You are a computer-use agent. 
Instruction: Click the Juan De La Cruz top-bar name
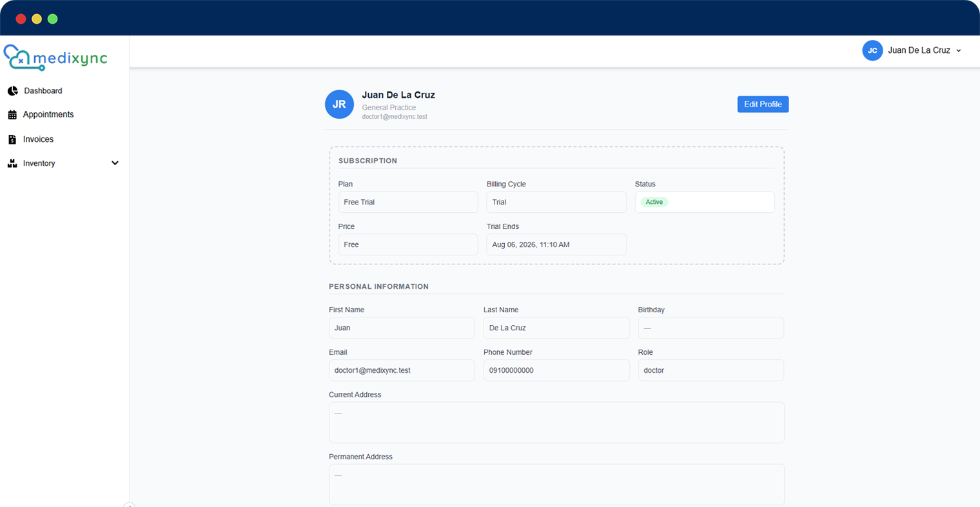coord(919,50)
